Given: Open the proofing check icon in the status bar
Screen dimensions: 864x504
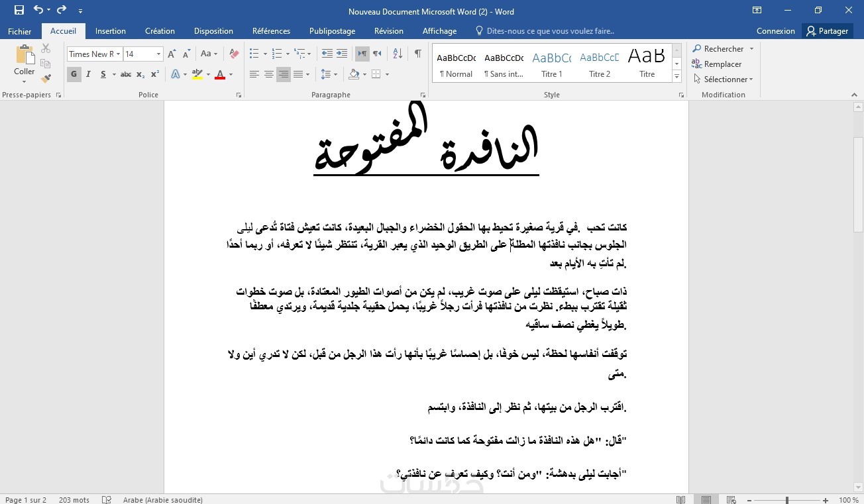Looking at the screenshot, I should tap(107, 499).
